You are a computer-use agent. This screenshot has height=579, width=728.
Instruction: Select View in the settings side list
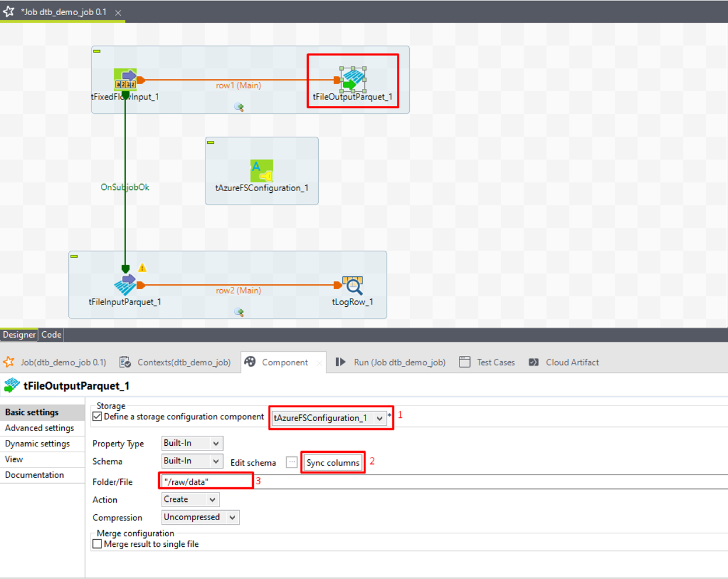(42, 459)
